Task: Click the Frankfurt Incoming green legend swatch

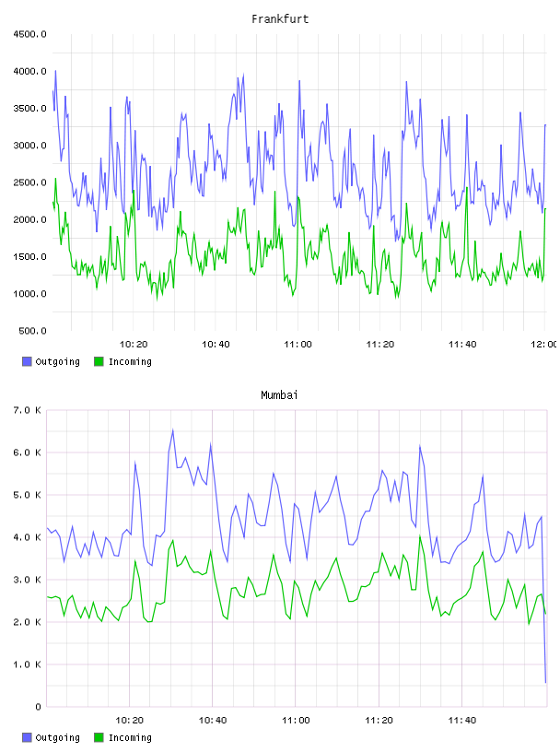Action: tap(99, 361)
